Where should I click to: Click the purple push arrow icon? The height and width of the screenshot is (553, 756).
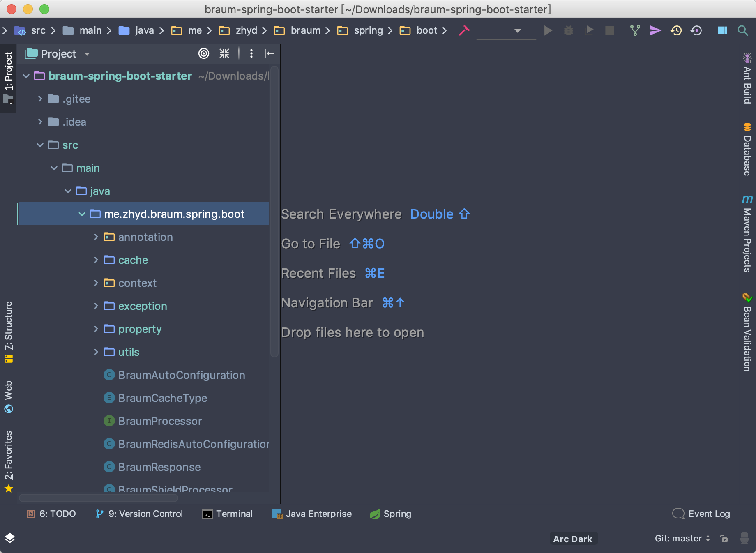point(655,30)
